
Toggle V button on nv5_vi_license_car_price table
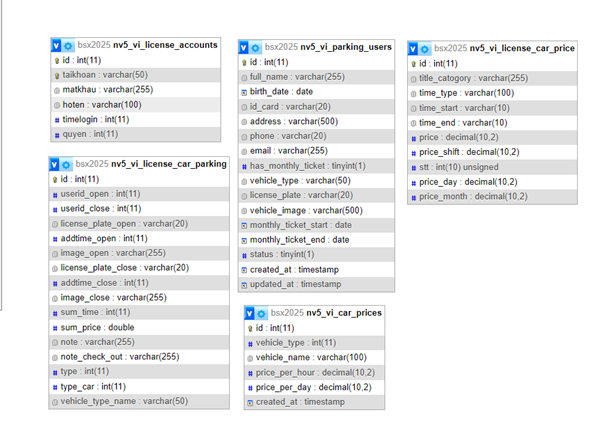414,48
